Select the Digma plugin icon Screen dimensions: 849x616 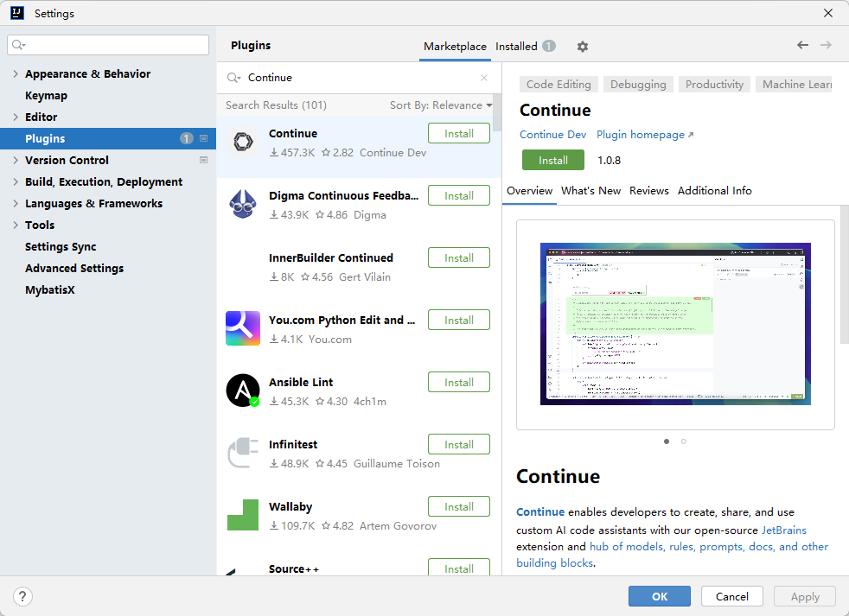(x=242, y=205)
